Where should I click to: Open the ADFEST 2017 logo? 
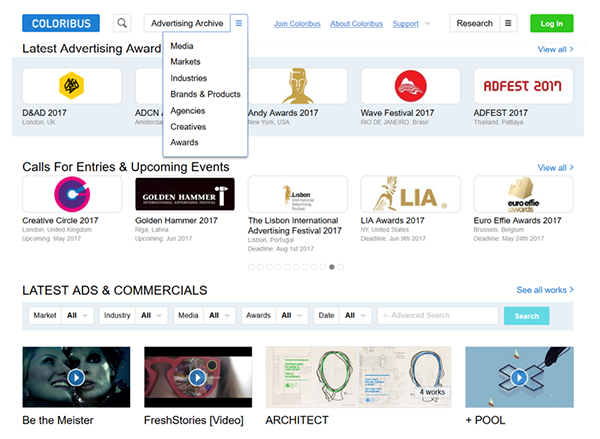[x=523, y=86]
